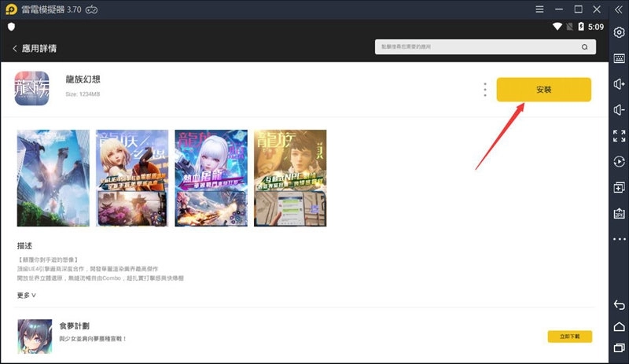Expand description with 更多 chevron
The height and width of the screenshot is (364, 629).
click(27, 296)
